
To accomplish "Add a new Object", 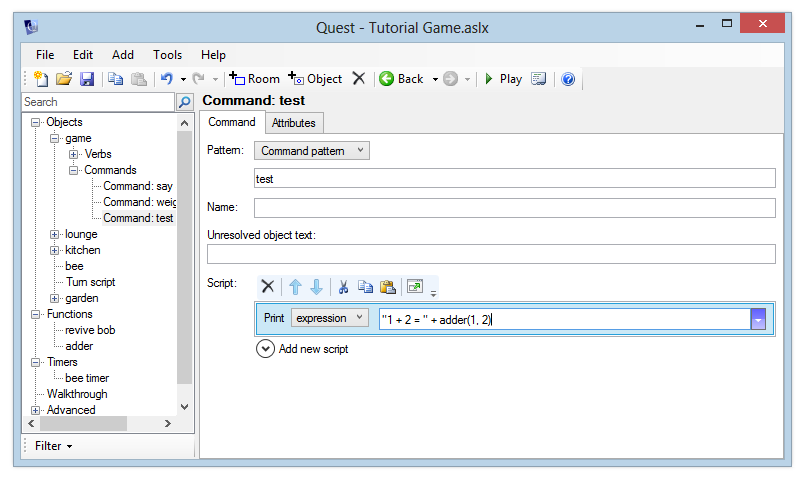I will 315,79.
